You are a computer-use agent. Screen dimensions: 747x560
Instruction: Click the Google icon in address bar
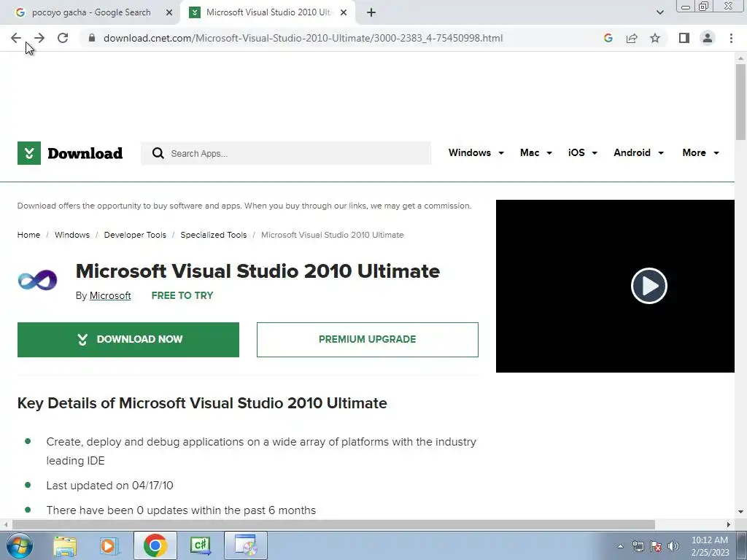(608, 38)
